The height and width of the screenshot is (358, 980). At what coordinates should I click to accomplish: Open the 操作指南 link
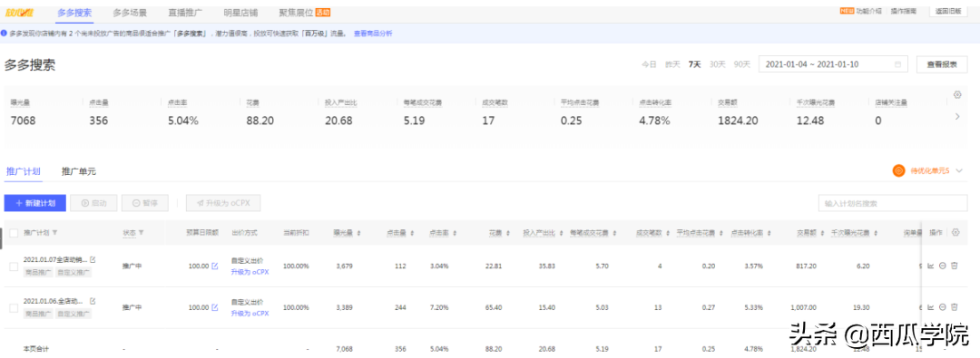[x=904, y=11]
